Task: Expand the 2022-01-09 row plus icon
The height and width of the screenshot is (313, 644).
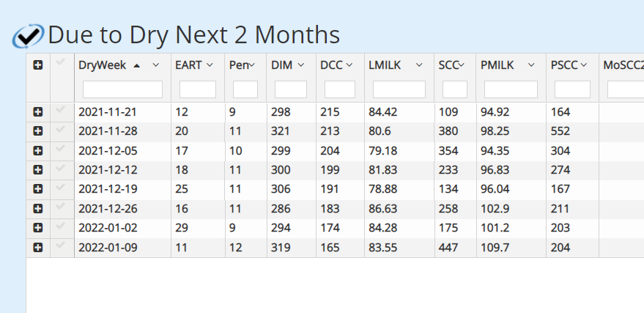Action: 38,248
